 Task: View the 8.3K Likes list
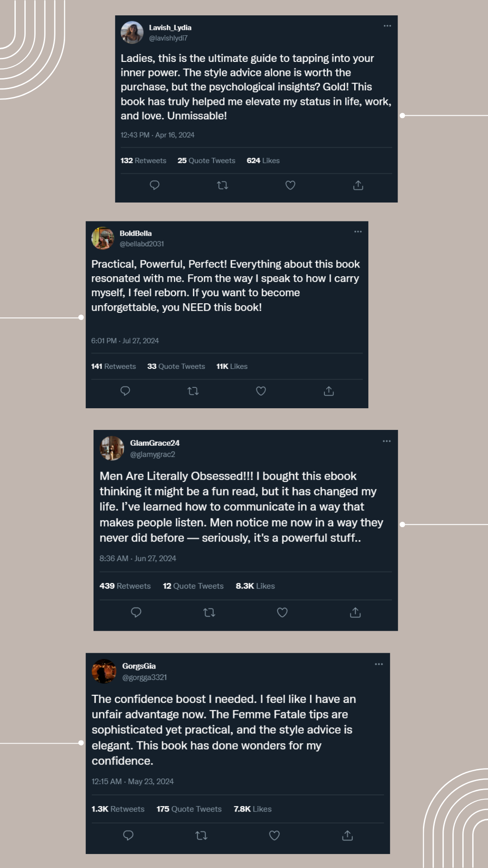(255, 586)
